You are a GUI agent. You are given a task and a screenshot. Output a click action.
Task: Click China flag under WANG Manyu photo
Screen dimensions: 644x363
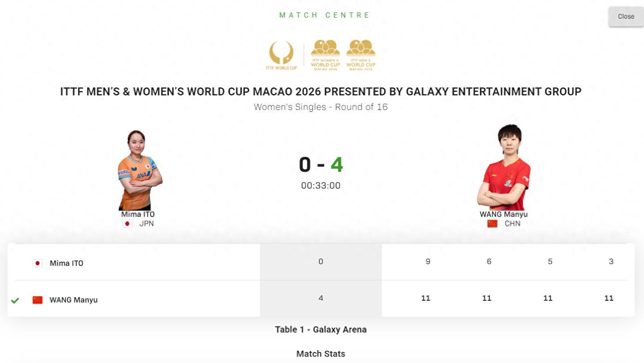(x=492, y=224)
